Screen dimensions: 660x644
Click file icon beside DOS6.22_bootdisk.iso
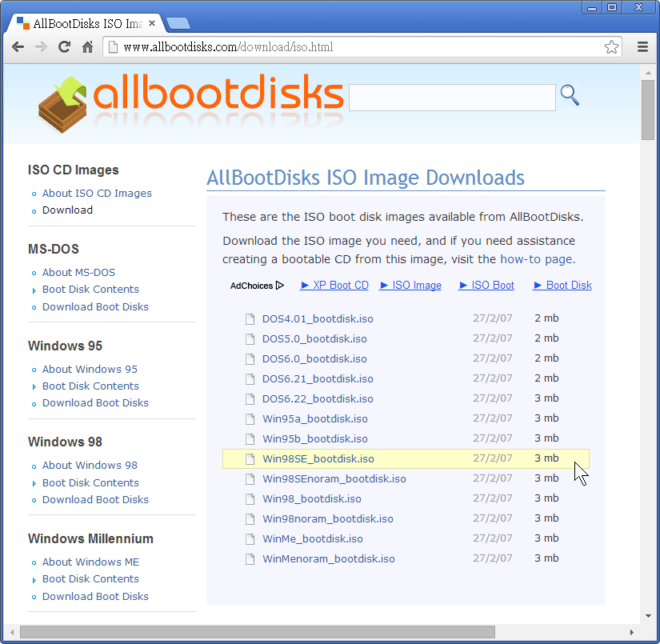point(250,399)
